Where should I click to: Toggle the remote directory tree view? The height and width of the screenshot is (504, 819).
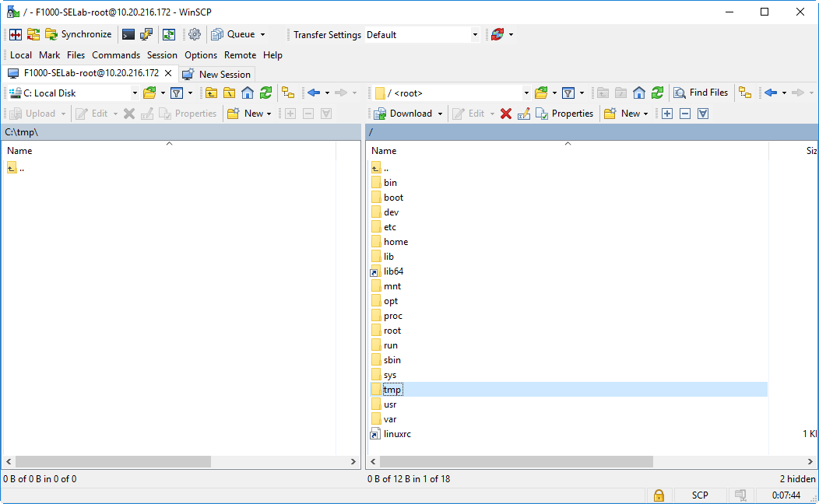[x=745, y=93]
